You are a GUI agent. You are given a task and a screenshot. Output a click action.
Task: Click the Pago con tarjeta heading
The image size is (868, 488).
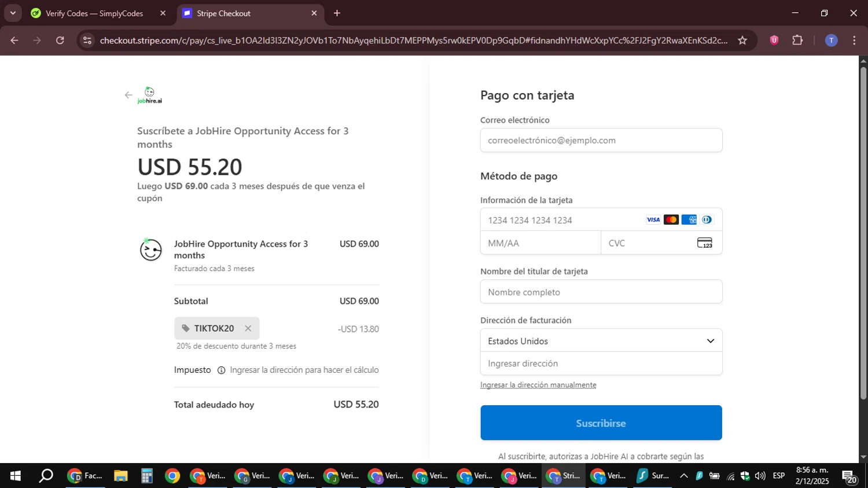pos(527,95)
